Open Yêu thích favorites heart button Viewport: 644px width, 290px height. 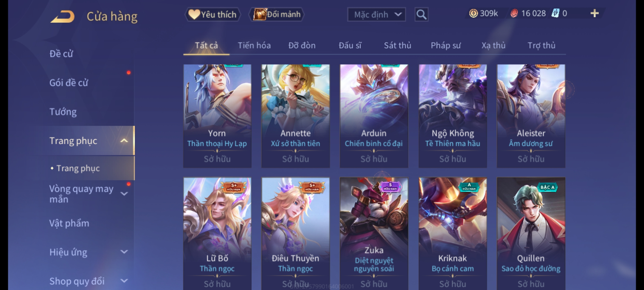(212, 15)
